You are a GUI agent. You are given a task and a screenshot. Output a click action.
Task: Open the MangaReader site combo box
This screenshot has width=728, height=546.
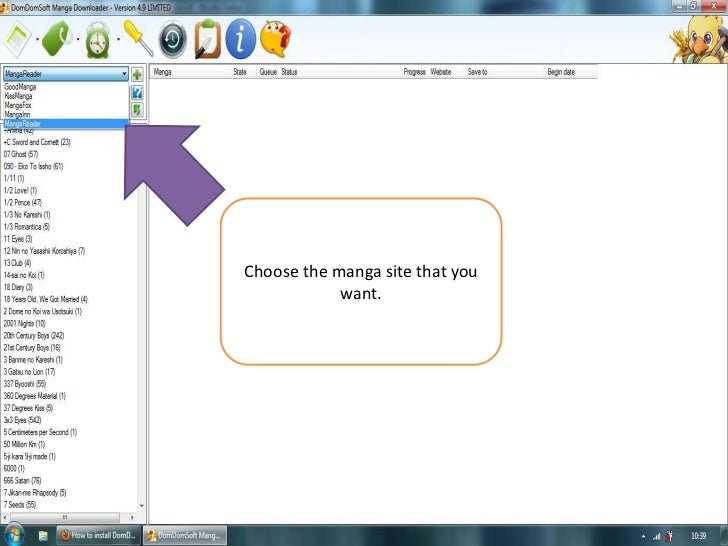(65, 74)
